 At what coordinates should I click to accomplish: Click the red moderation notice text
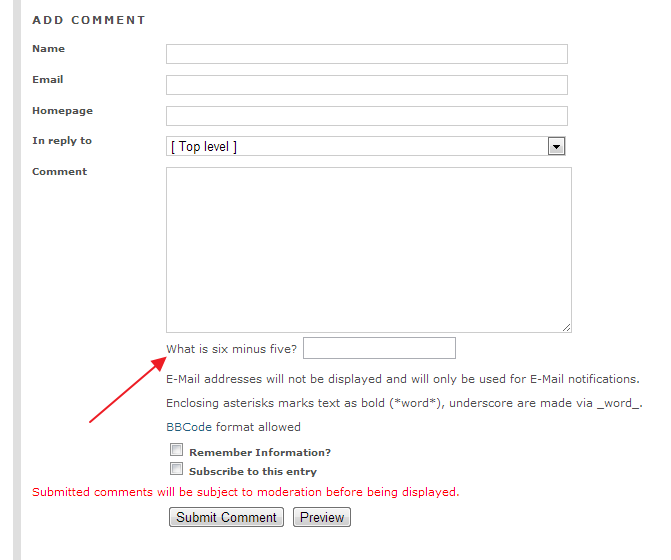245,492
